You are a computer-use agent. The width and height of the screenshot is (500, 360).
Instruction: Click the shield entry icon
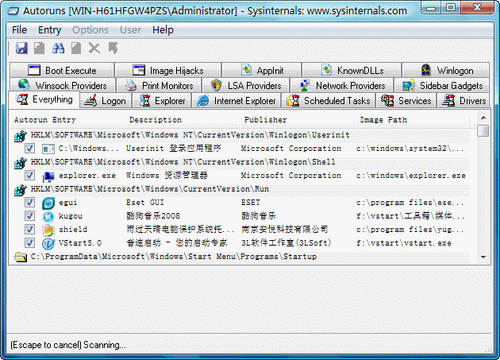pyautogui.click(x=48, y=230)
